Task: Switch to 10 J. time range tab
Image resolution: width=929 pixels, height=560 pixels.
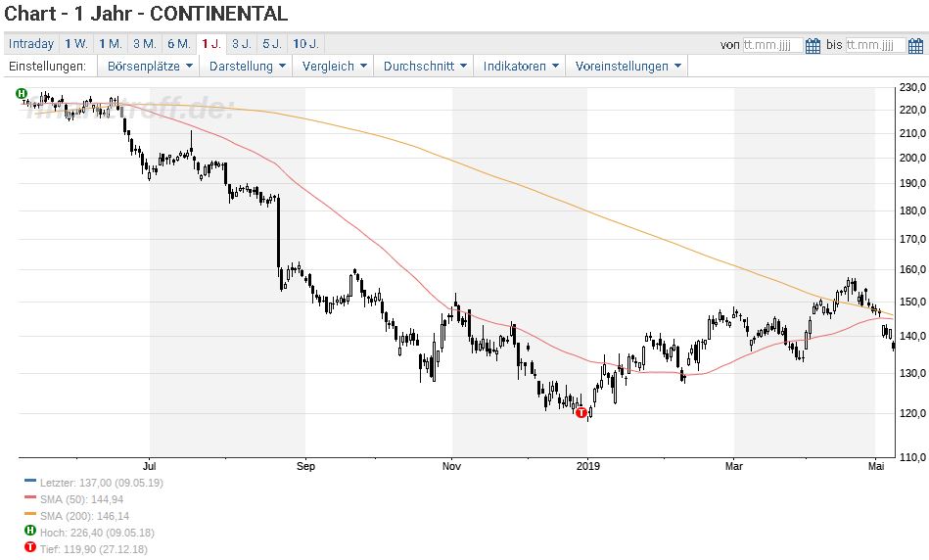Action: (x=305, y=44)
